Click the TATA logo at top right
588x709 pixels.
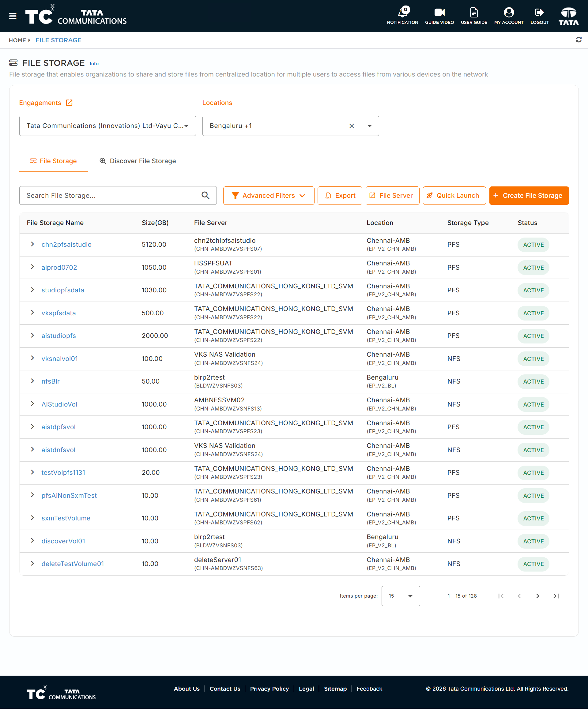[x=568, y=16]
